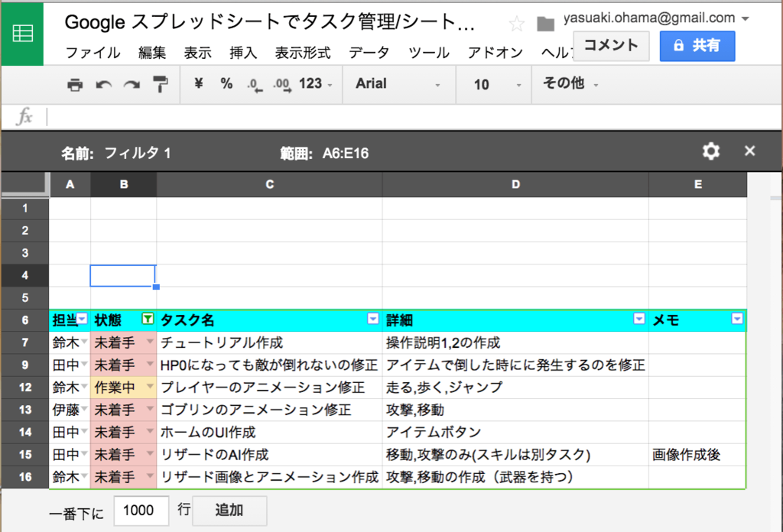Toggle the active filter on the 状態 column

[x=148, y=319]
